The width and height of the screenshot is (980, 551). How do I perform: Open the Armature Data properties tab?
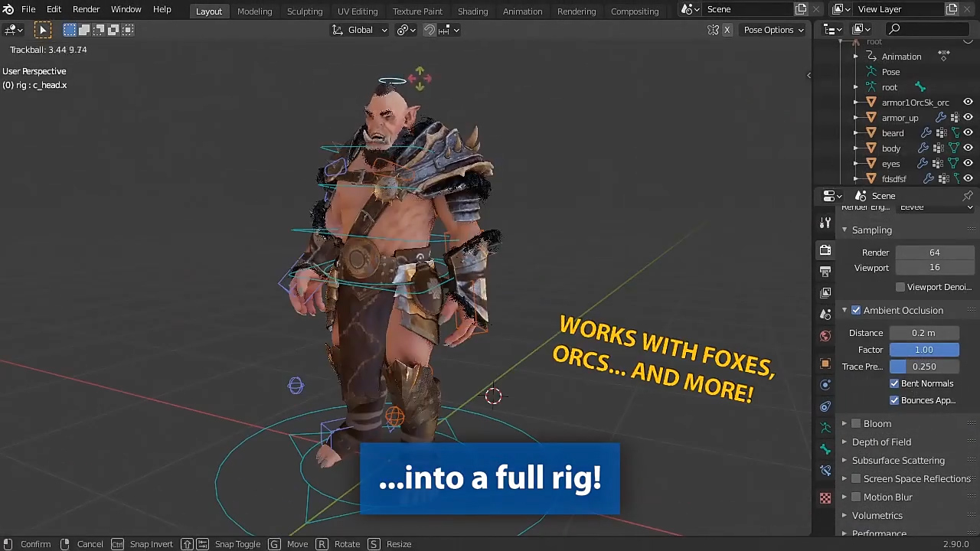(x=825, y=428)
